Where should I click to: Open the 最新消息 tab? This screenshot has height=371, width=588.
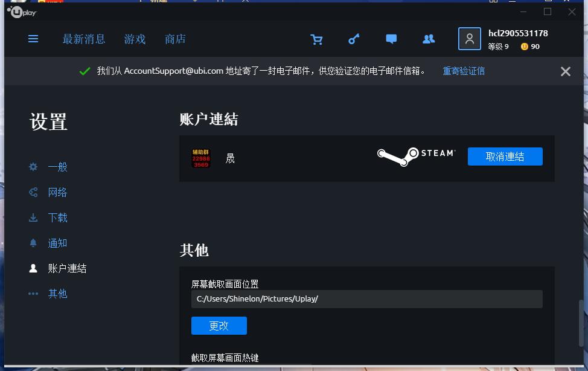pos(84,39)
